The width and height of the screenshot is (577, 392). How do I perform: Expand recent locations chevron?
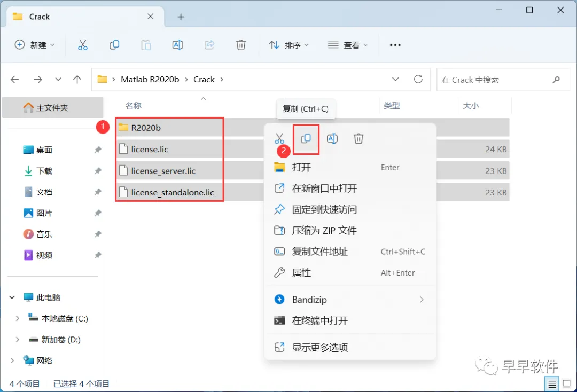coord(58,80)
